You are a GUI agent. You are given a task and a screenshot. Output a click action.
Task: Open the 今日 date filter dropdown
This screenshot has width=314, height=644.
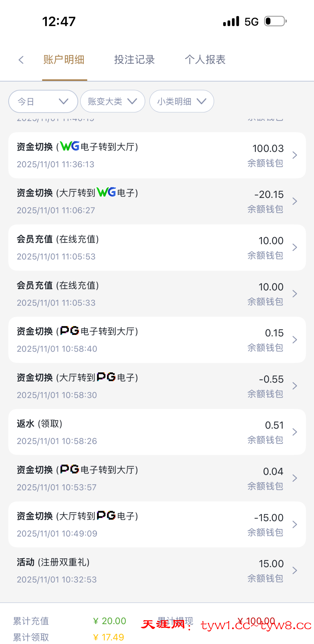pyautogui.click(x=43, y=101)
